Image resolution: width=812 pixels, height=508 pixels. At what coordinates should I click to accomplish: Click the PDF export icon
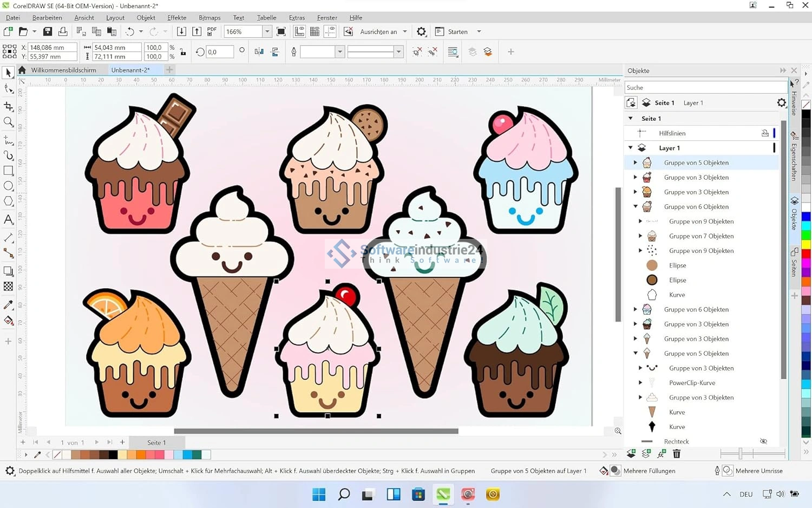[212, 32]
